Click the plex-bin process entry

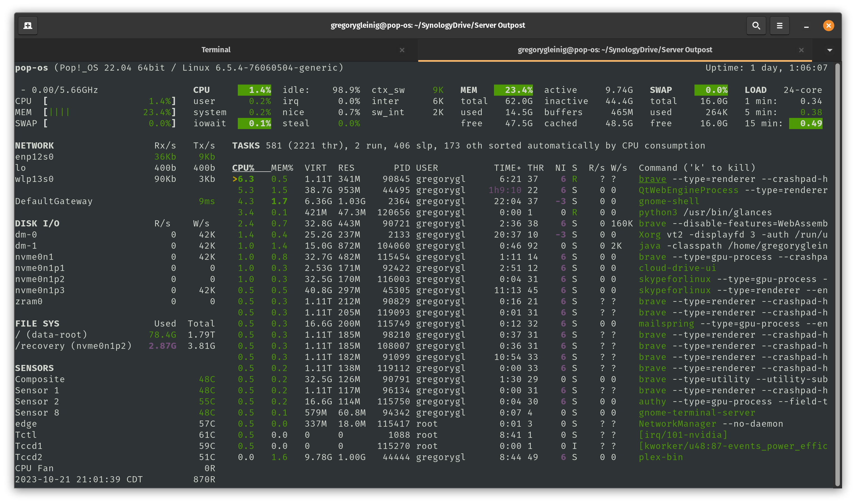661,457
